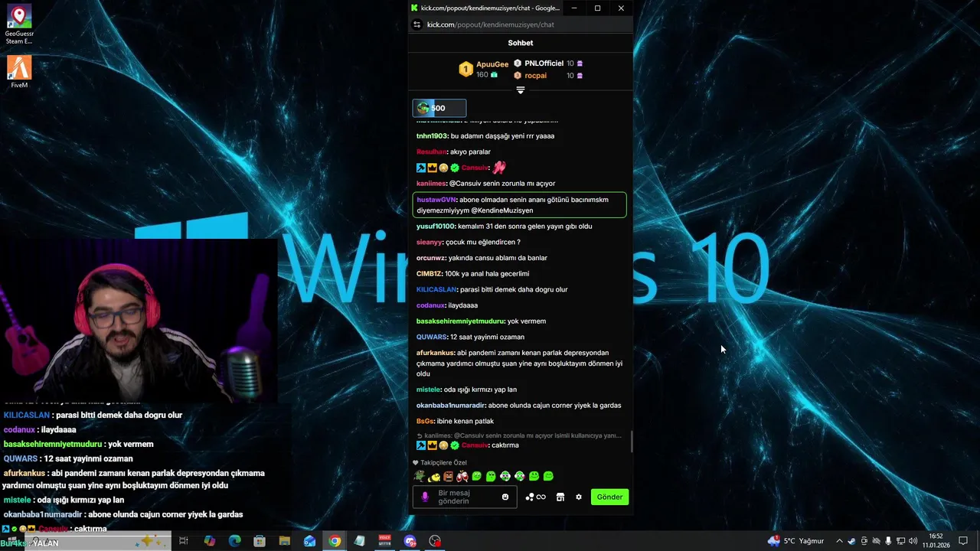Click the kick.com address bar URL
This screenshot has width=980, height=551.
491,24
